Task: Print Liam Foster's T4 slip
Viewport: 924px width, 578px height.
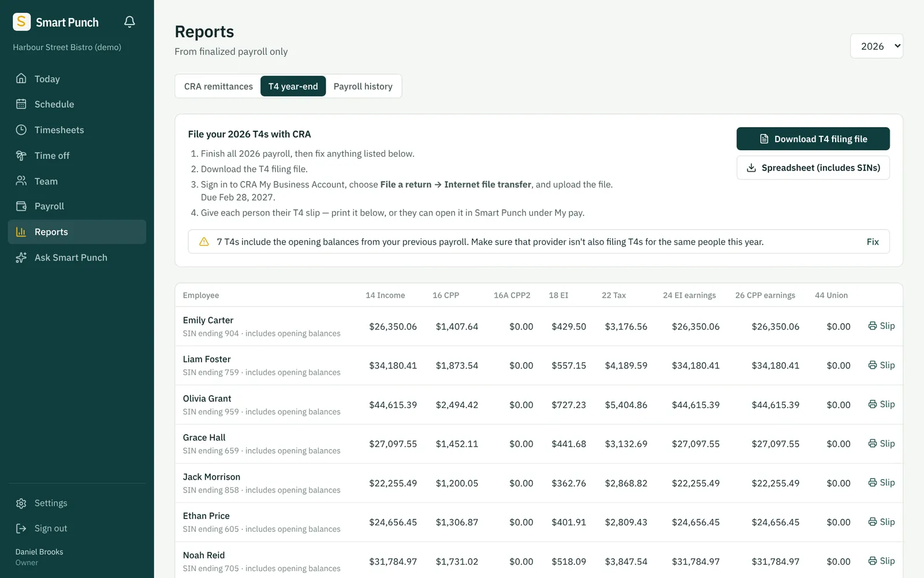Action: 881,365
